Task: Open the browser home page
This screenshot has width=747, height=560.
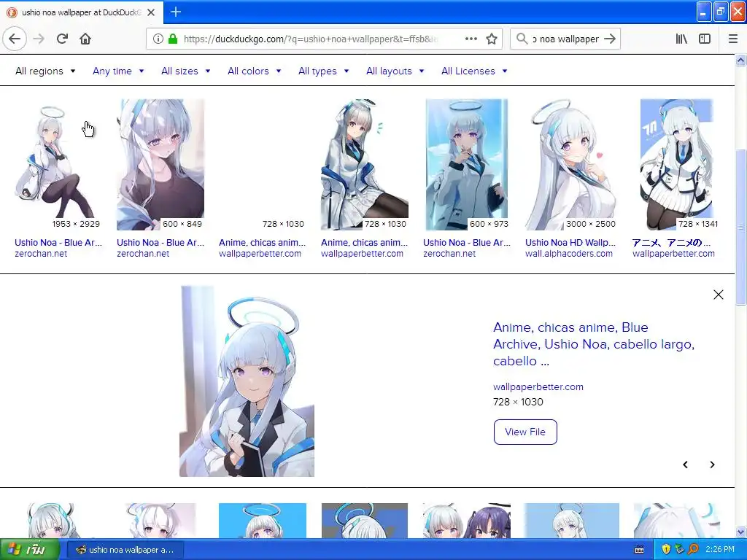Action: pos(85,39)
